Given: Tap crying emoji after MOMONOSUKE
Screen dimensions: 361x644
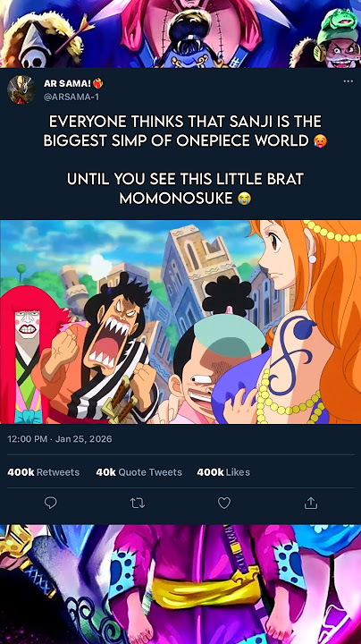Looking at the screenshot, I should (x=244, y=199).
